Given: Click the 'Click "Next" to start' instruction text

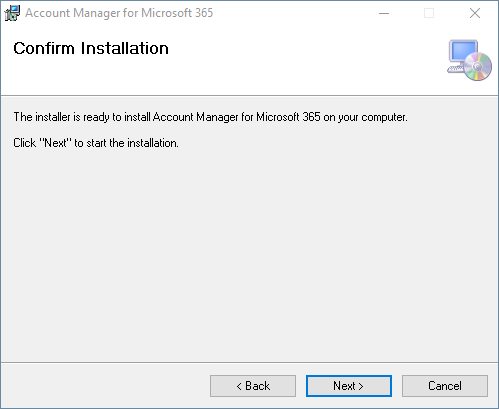Looking at the screenshot, I should [x=96, y=143].
